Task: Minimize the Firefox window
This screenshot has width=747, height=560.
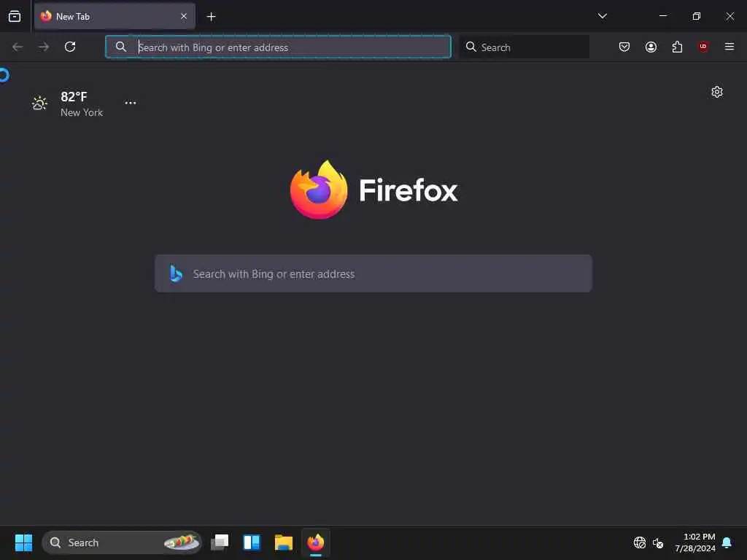Action: (662, 16)
